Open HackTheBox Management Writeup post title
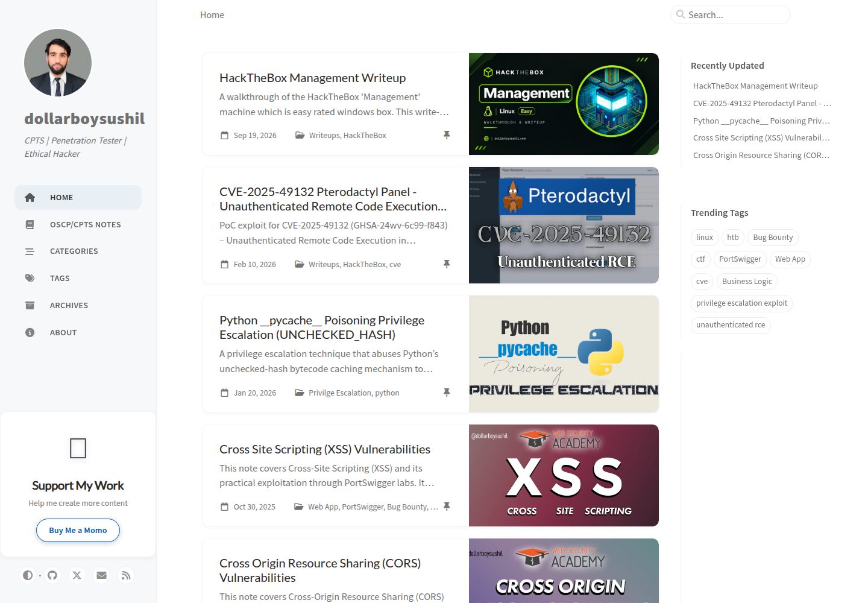The height and width of the screenshot is (603, 868). pos(312,78)
